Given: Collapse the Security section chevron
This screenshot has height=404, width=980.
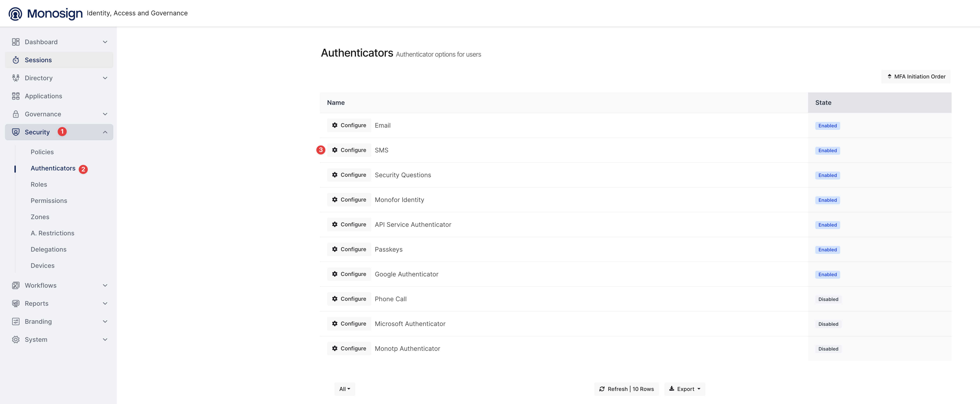Looking at the screenshot, I should 105,132.
